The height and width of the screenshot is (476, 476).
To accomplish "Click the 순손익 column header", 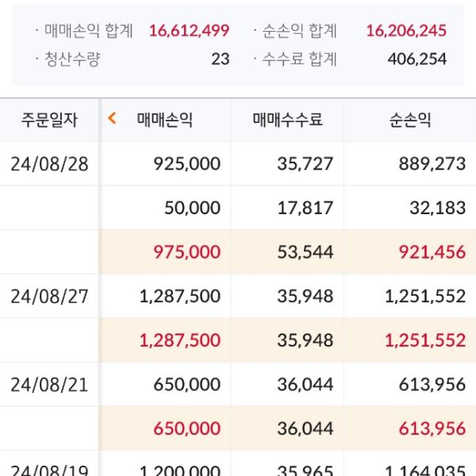I will coord(410,120).
